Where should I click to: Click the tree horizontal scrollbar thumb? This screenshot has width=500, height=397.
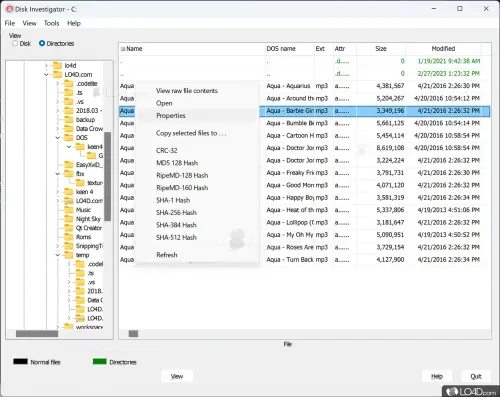tap(37, 334)
